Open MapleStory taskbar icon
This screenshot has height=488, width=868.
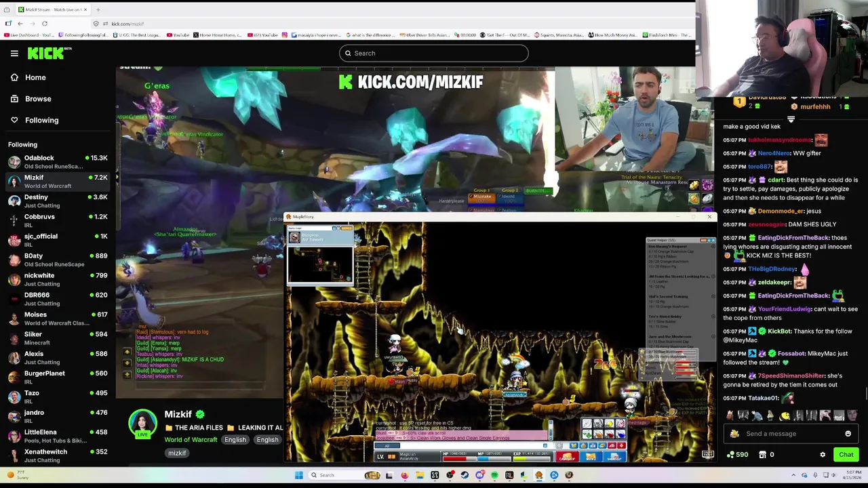(539, 475)
